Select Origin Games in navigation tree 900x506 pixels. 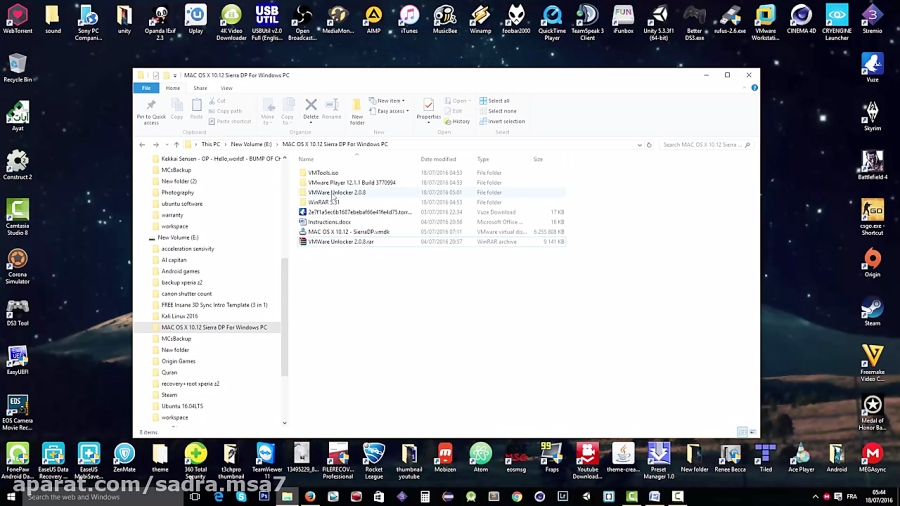click(x=179, y=361)
